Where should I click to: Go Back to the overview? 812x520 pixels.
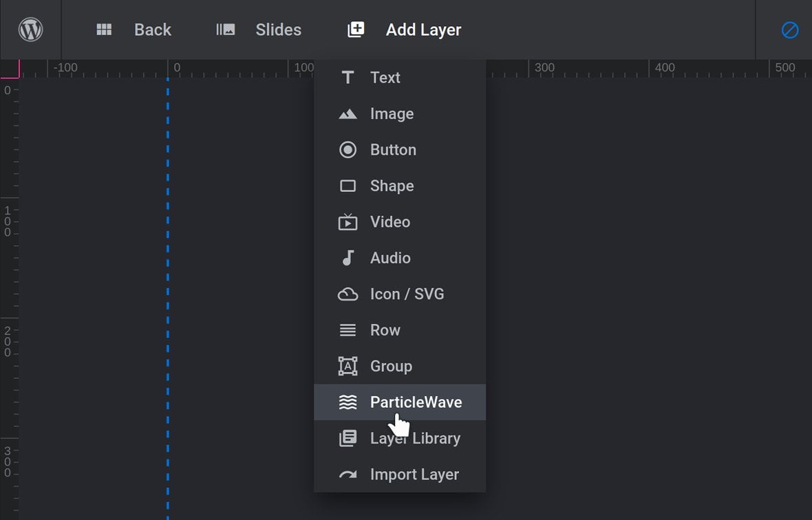click(x=152, y=30)
